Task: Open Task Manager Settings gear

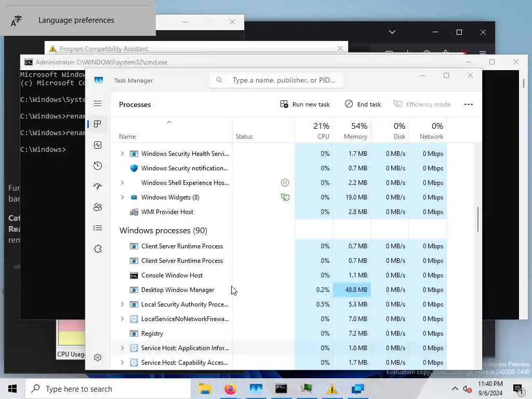Action: click(98, 357)
